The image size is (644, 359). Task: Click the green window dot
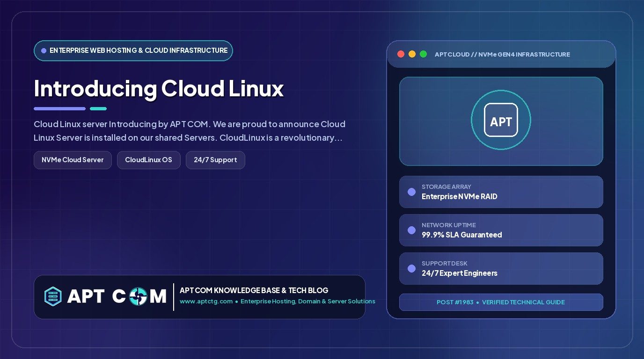(423, 54)
